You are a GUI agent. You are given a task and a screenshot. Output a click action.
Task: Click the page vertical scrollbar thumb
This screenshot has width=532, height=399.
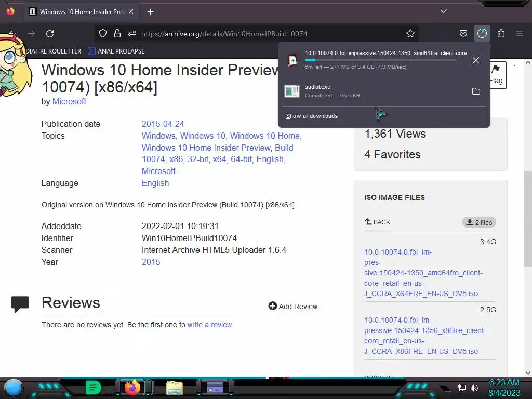click(x=528, y=219)
